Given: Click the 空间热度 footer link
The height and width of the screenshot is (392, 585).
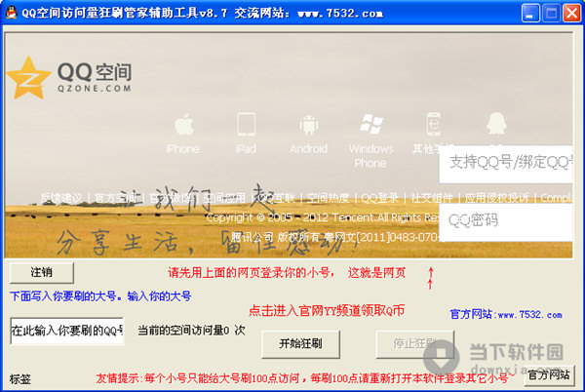Looking at the screenshot, I should coord(328,198).
